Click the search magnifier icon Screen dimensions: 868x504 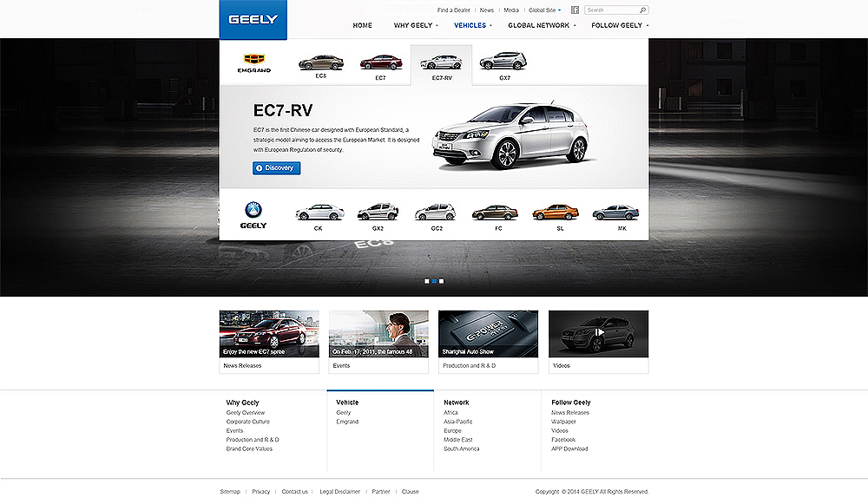click(642, 10)
